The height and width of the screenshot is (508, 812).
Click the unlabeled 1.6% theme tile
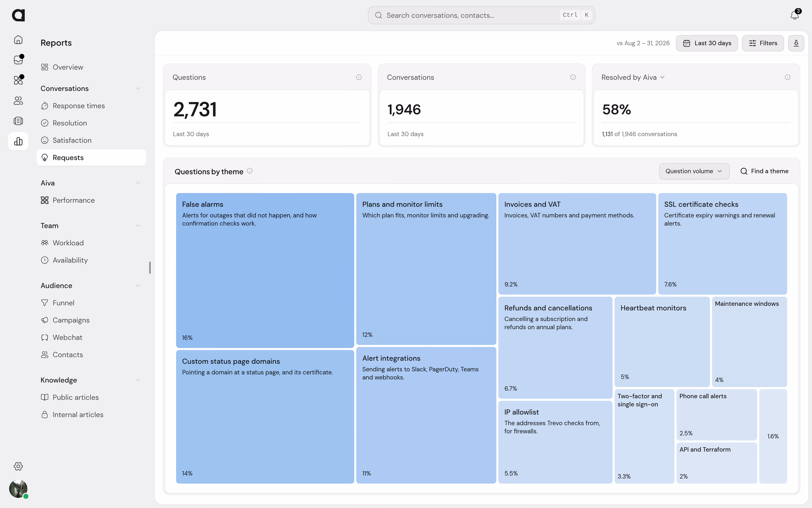tap(773, 436)
